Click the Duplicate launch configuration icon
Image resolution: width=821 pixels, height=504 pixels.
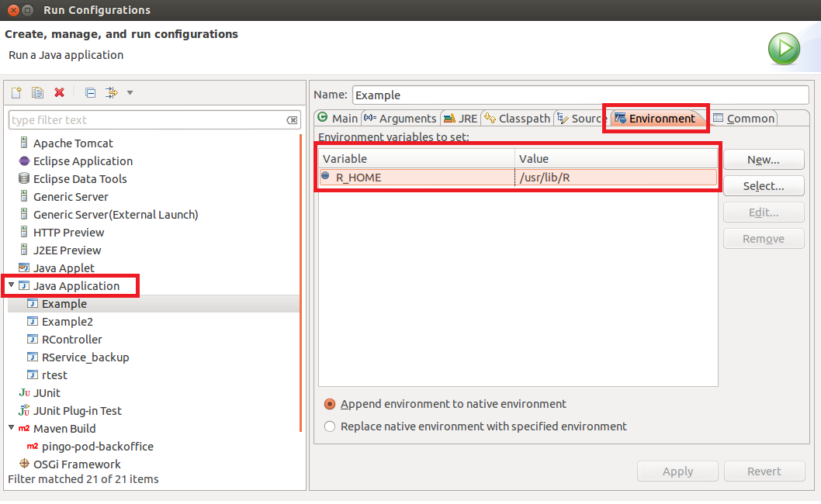38,92
